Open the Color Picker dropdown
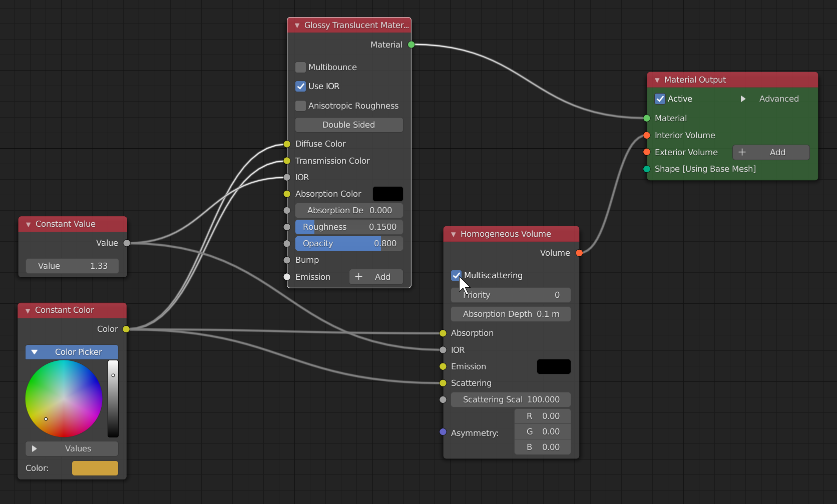 [x=72, y=352]
